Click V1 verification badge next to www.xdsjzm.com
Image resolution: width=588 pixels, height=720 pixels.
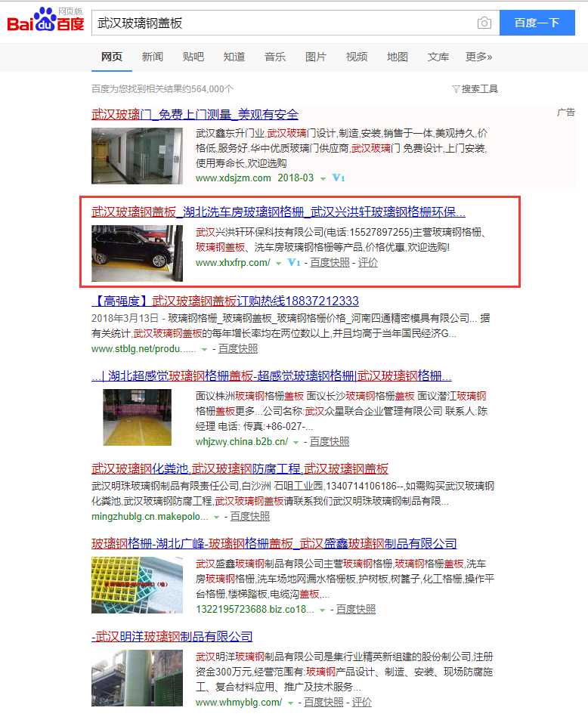[339, 178]
